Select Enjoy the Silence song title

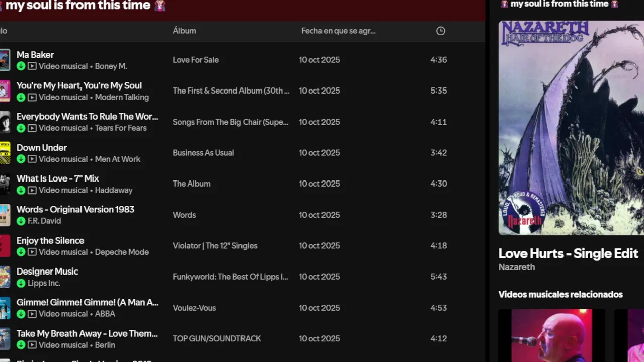[50, 241]
